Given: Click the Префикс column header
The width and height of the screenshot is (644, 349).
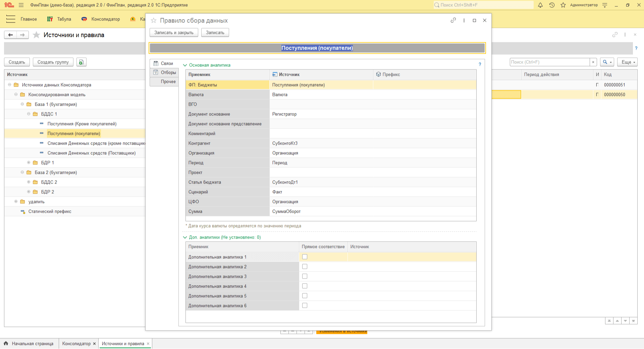Looking at the screenshot, I should 425,74.
